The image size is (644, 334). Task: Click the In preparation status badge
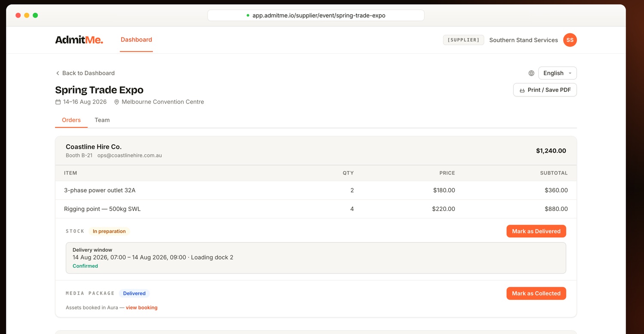109,231
